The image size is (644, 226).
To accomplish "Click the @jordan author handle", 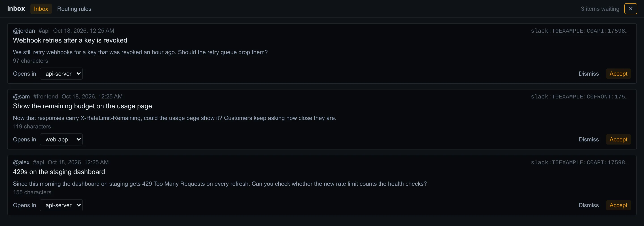I will click(x=24, y=31).
